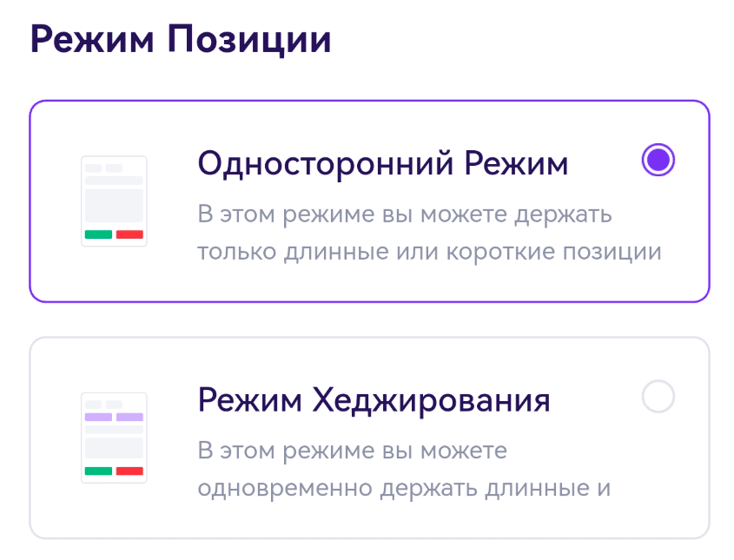Image resolution: width=734 pixels, height=560 pixels.
Task: Click the Режим Позиции heading
Action: (181, 40)
